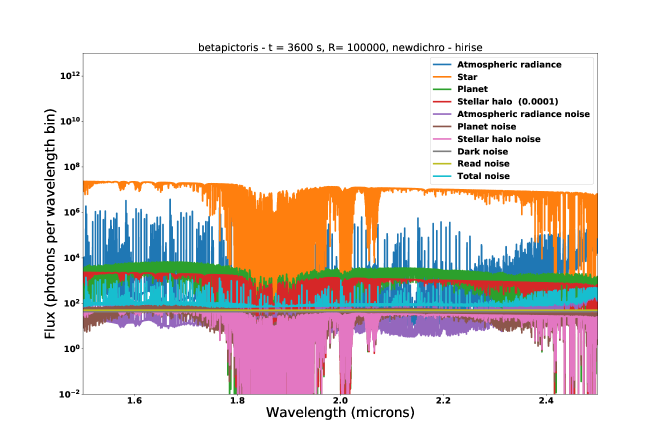Click y-axis tick label '10⁴'

click(72, 258)
